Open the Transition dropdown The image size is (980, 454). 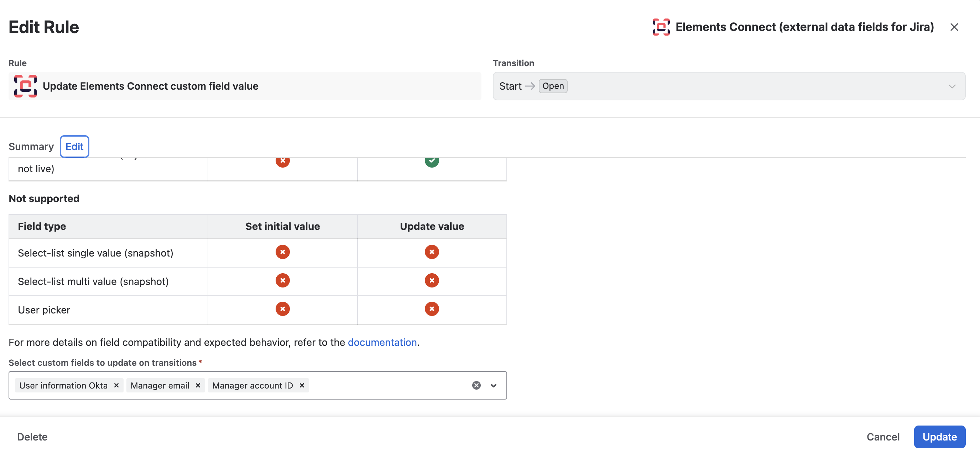coord(729,86)
